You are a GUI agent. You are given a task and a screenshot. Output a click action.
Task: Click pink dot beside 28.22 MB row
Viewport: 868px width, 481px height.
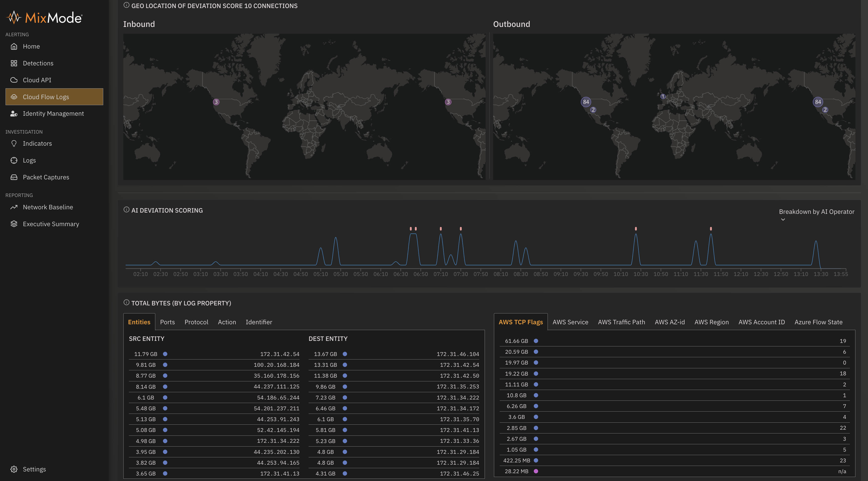point(536,471)
